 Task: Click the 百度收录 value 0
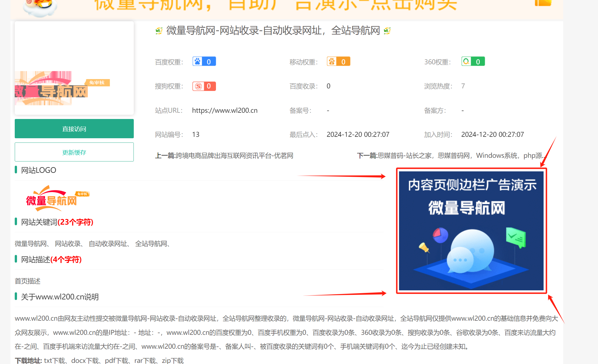328,86
